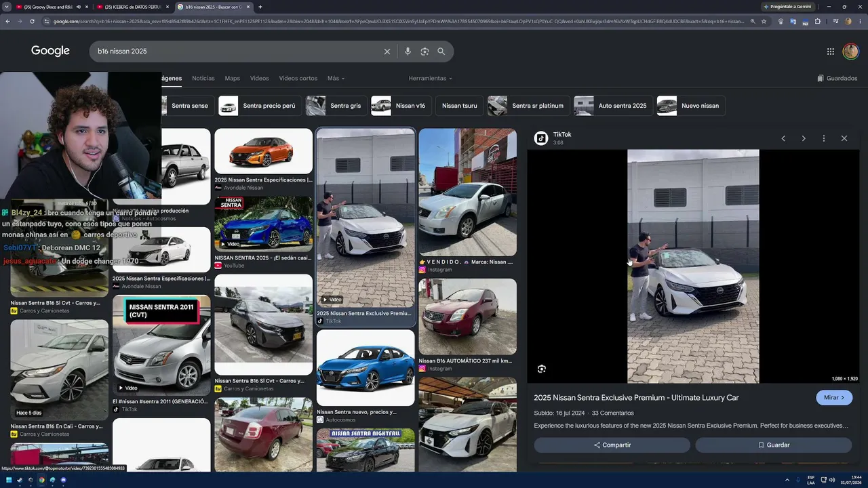Expand the Más dropdown

(336, 79)
